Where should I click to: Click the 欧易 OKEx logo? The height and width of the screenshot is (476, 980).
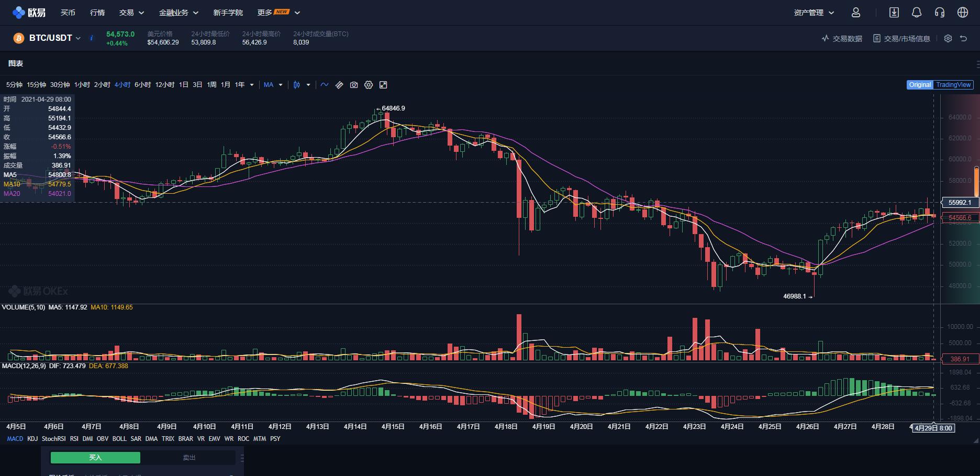pyautogui.click(x=29, y=12)
